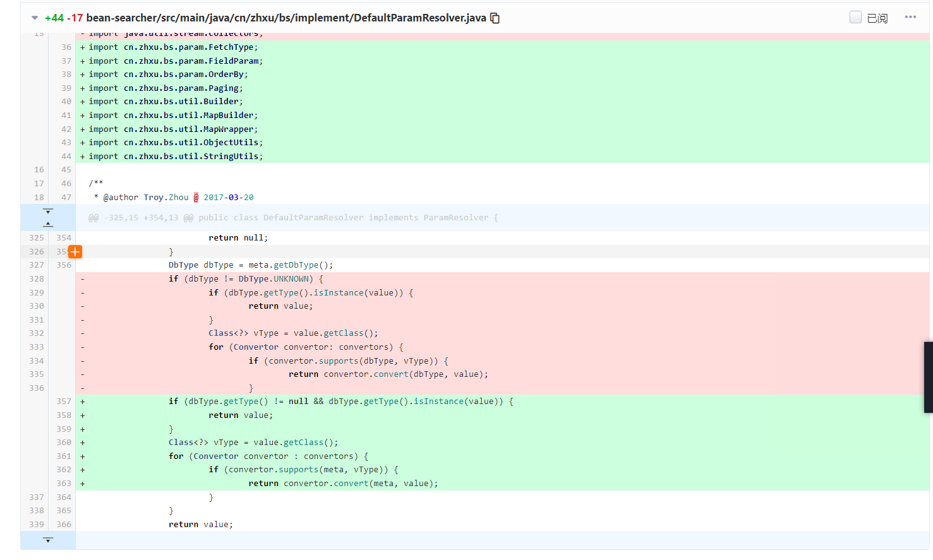Click the hunk header @@ -325,15 +354,13
This screenshot has height=560, width=933.
tap(293, 218)
